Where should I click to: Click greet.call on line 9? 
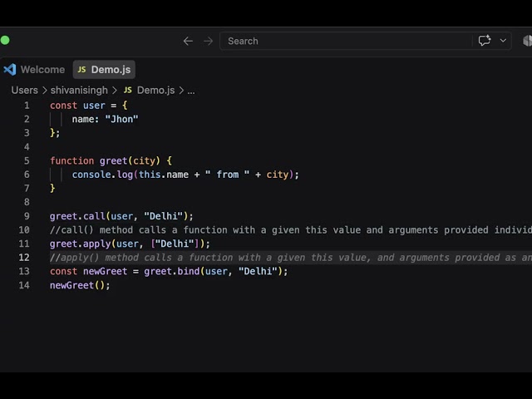tap(77, 216)
